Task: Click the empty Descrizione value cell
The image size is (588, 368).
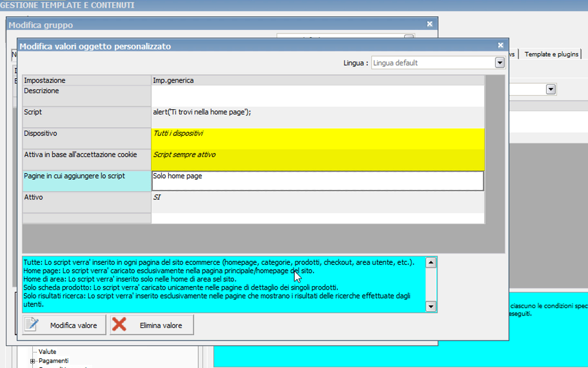Action: (317, 96)
